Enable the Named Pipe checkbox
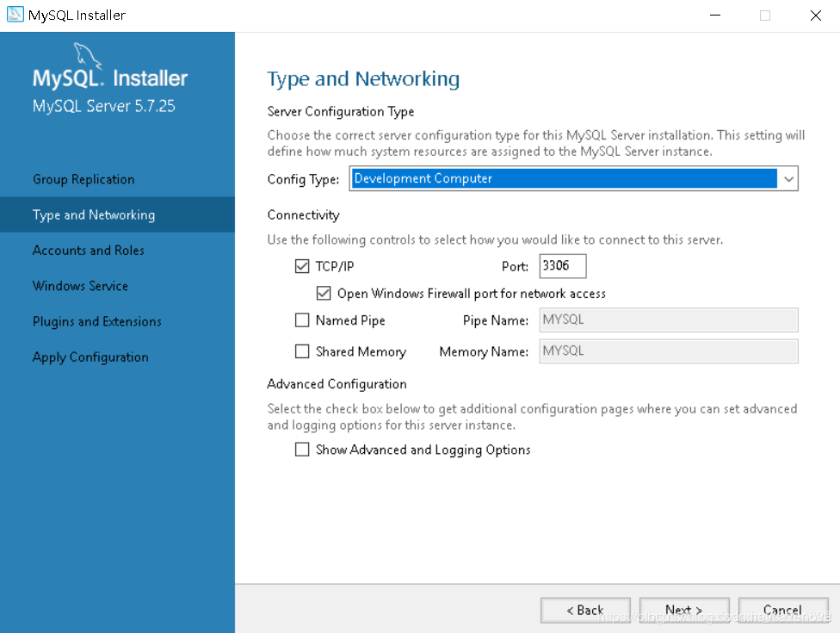The image size is (840, 633). pos(302,320)
